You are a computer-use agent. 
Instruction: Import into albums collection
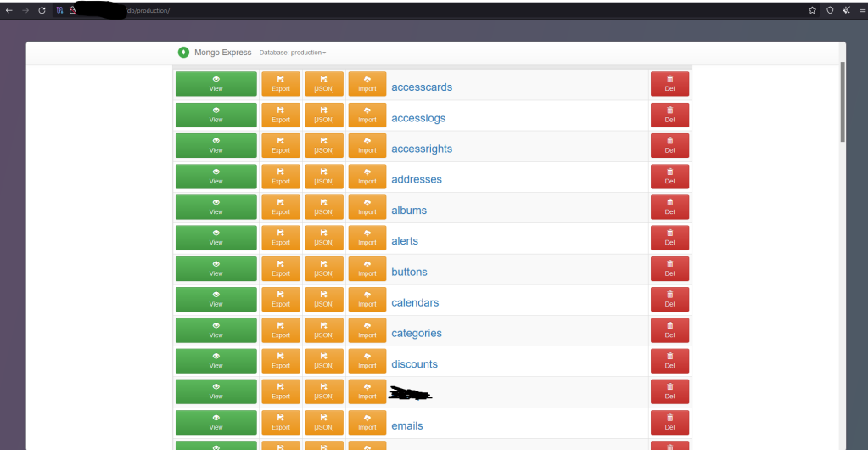(x=367, y=206)
